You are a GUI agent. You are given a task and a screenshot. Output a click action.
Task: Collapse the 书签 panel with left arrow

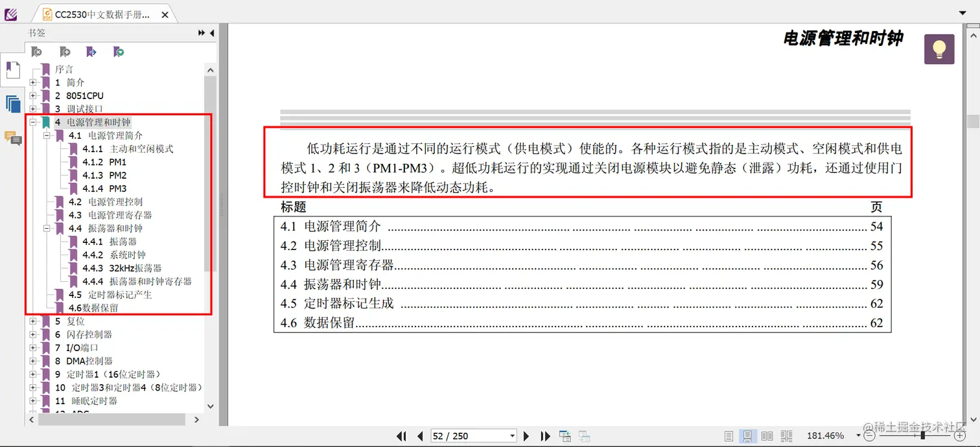pyautogui.click(x=212, y=33)
